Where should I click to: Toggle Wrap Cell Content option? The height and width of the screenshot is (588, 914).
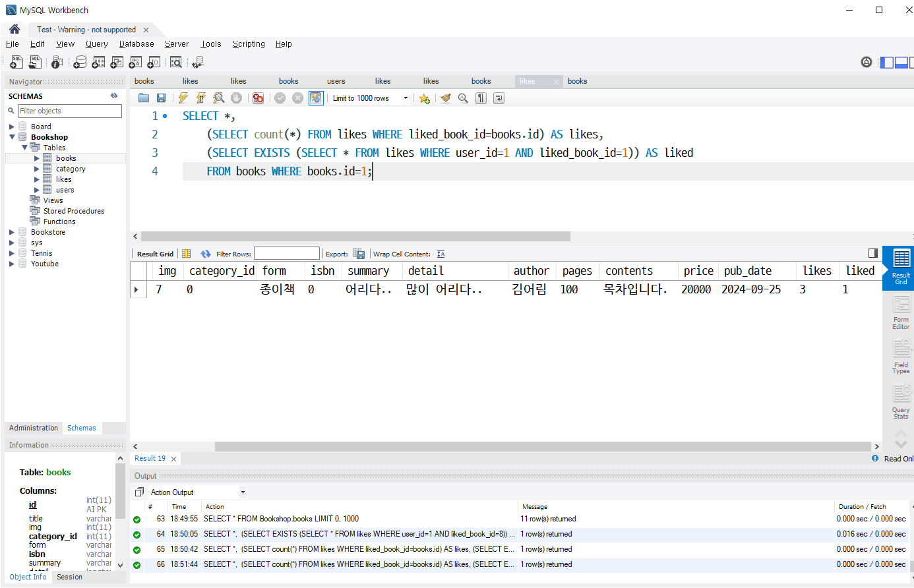click(x=441, y=254)
